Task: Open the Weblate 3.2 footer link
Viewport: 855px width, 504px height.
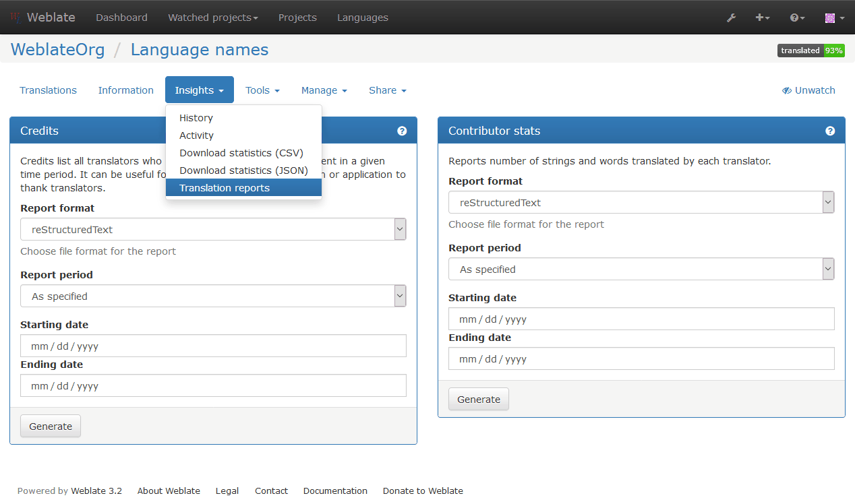Action: 96,491
